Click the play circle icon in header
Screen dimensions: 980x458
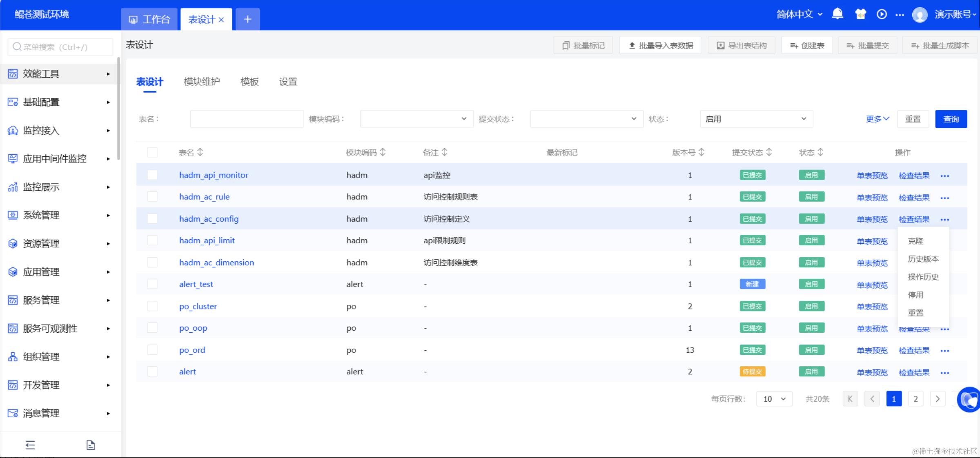click(x=882, y=14)
